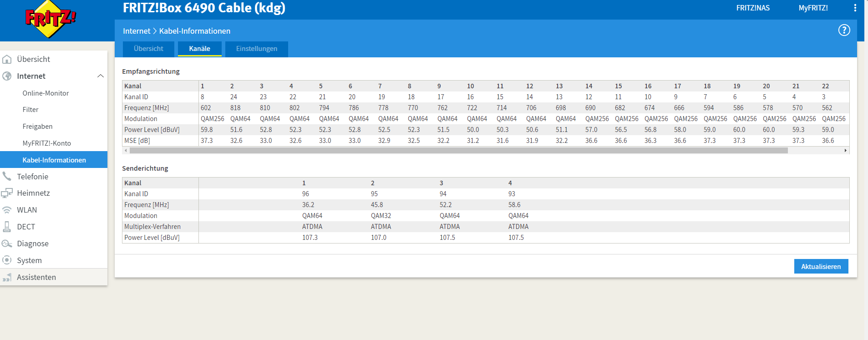This screenshot has width=868, height=340.
Task: Click the Empfangsrichtung heading
Action: click(x=151, y=71)
